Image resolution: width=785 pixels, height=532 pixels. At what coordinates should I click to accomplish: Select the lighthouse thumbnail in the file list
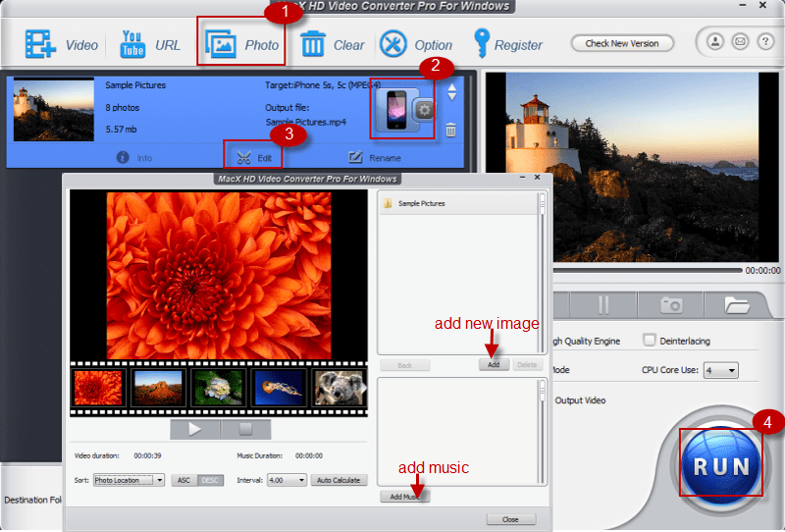(54, 109)
